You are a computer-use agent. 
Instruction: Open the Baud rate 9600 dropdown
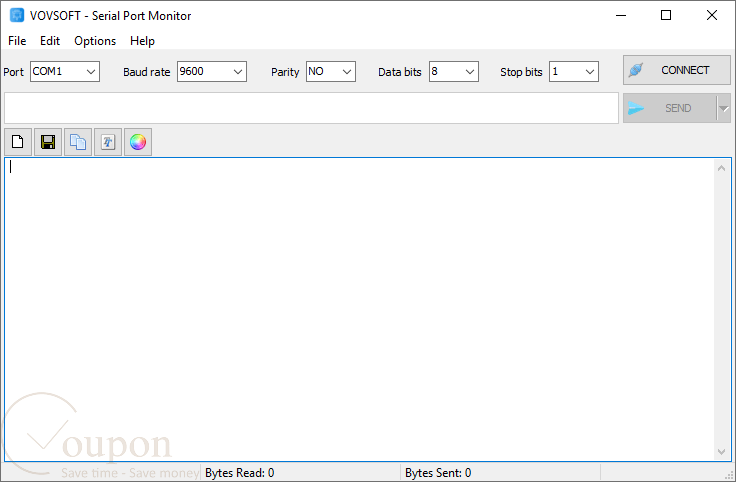(212, 71)
